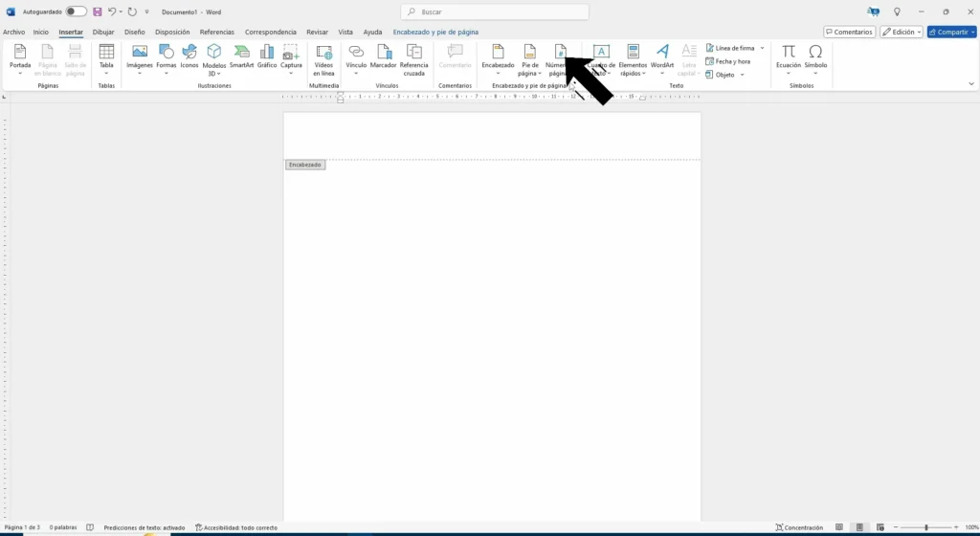Switch to the Inicio tab
This screenshot has height=536, width=980.
[40, 32]
